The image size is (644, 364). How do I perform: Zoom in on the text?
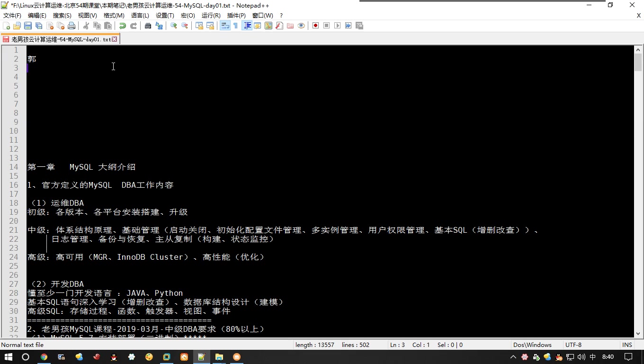click(173, 26)
